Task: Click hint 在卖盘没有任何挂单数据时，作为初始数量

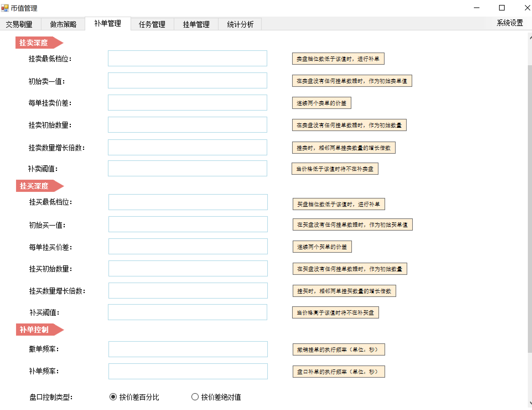Action: 349,125
